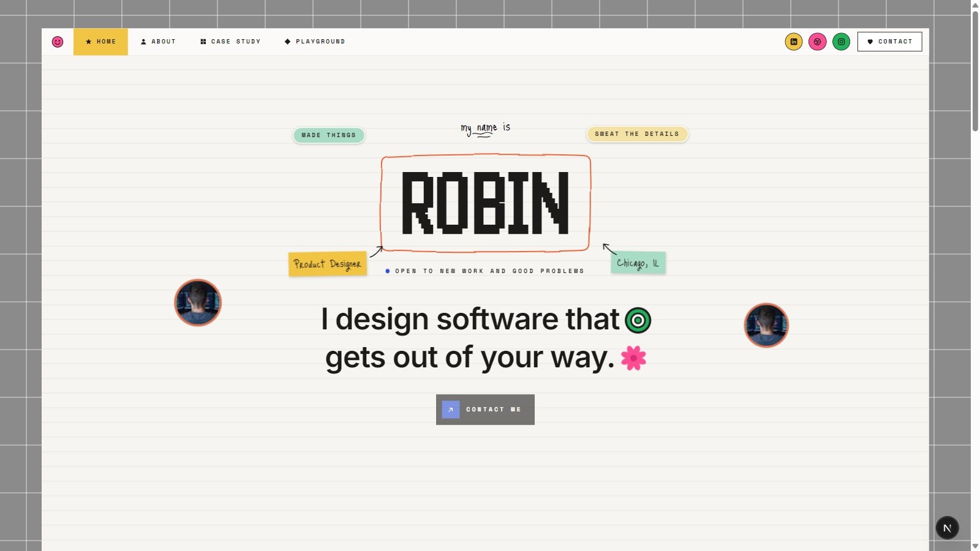This screenshot has width=980, height=551.
Task: Click the vertical scrollbar thumb
Action: click(x=975, y=70)
